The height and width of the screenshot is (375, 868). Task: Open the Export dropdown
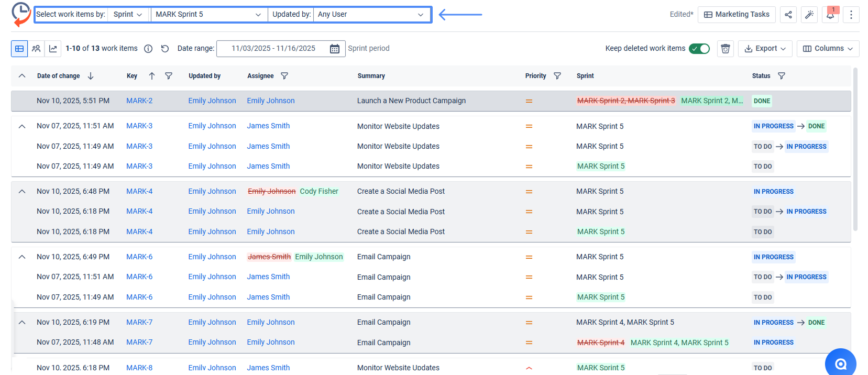(765, 49)
